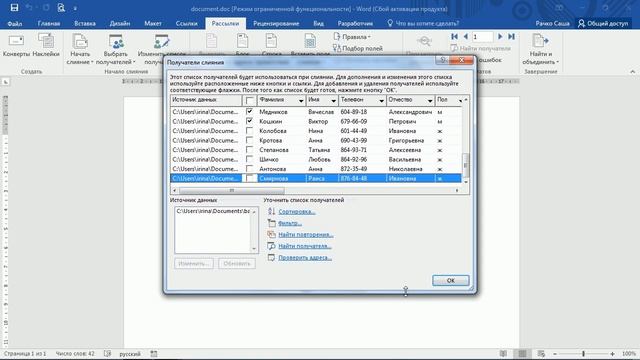Open the Пол column dropdown arrow
The height and width of the screenshot is (360, 640).
tap(460, 100)
